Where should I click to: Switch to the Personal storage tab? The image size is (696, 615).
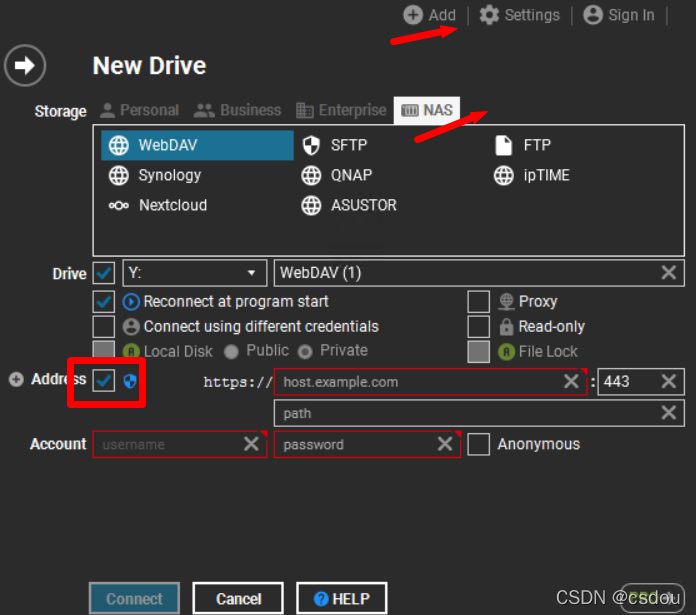(139, 110)
